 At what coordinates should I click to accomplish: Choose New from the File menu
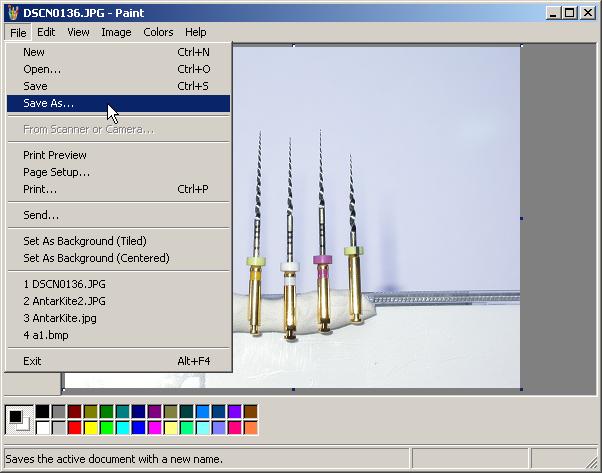point(118,52)
